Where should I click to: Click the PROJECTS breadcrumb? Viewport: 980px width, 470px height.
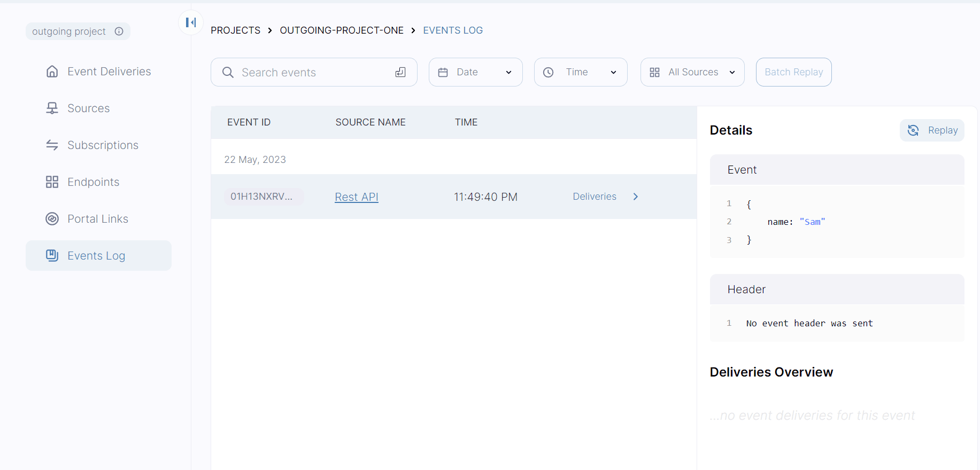tap(235, 30)
